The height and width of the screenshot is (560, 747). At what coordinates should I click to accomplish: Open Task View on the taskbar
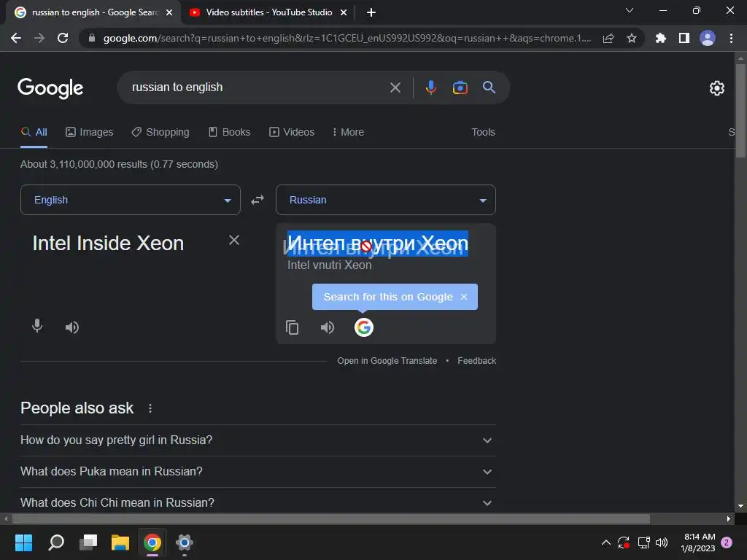[88, 542]
